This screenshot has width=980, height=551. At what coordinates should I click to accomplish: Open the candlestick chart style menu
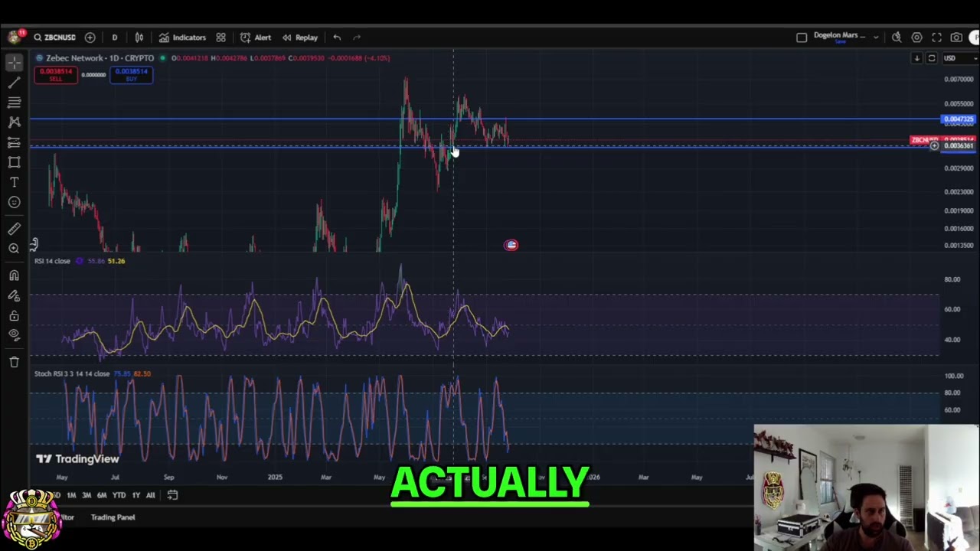(x=139, y=37)
